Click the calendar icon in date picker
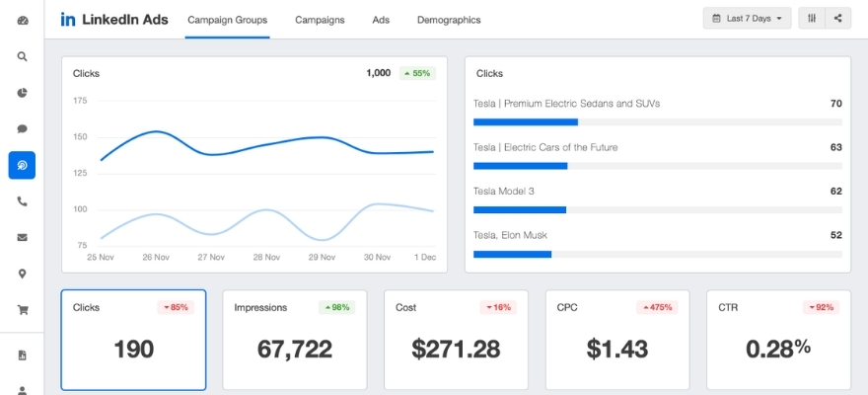868x395 pixels. click(x=716, y=19)
